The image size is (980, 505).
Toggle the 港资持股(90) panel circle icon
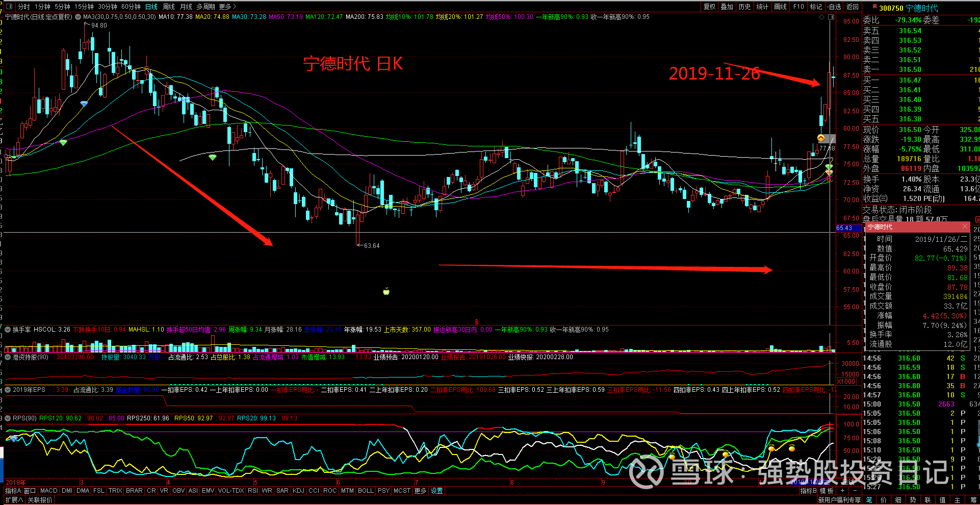coord(8,357)
